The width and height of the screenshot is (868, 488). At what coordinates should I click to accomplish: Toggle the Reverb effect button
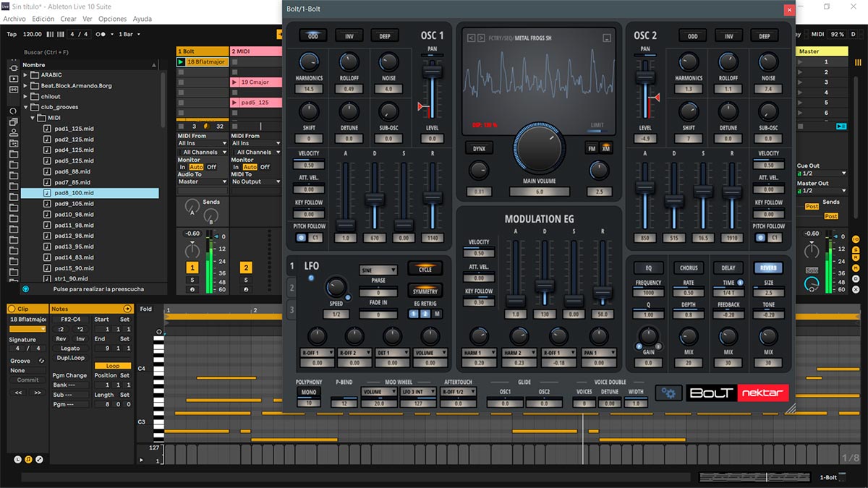coord(768,267)
